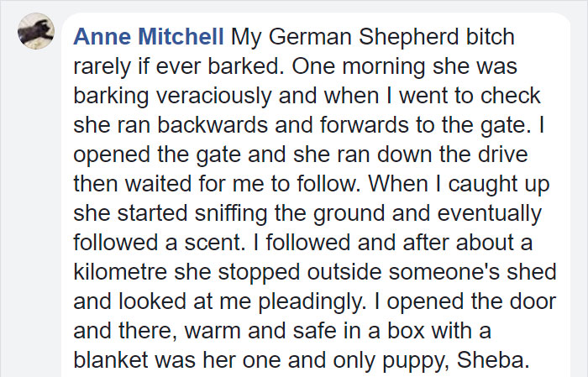
Task: Open Anne Mitchell's profile picture avatar
Action: pyautogui.click(x=36, y=31)
